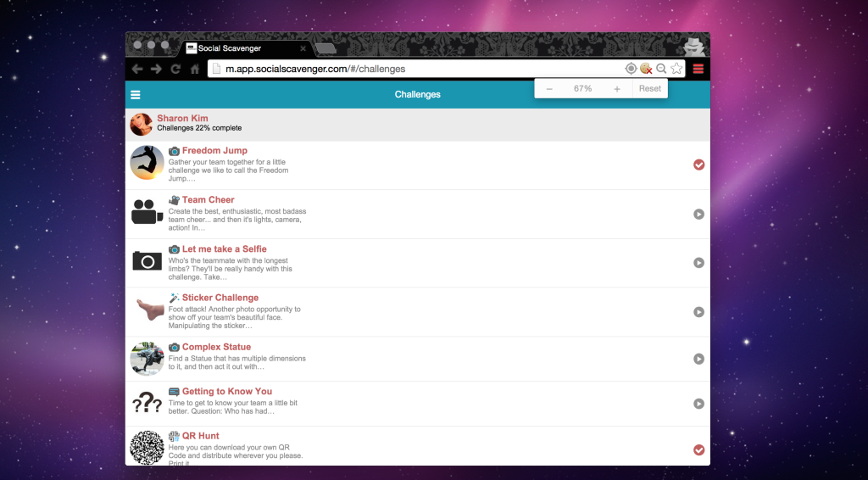Open the Let me take a Selfie title
This screenshot has height=480, width=868.
coord(224,249)
